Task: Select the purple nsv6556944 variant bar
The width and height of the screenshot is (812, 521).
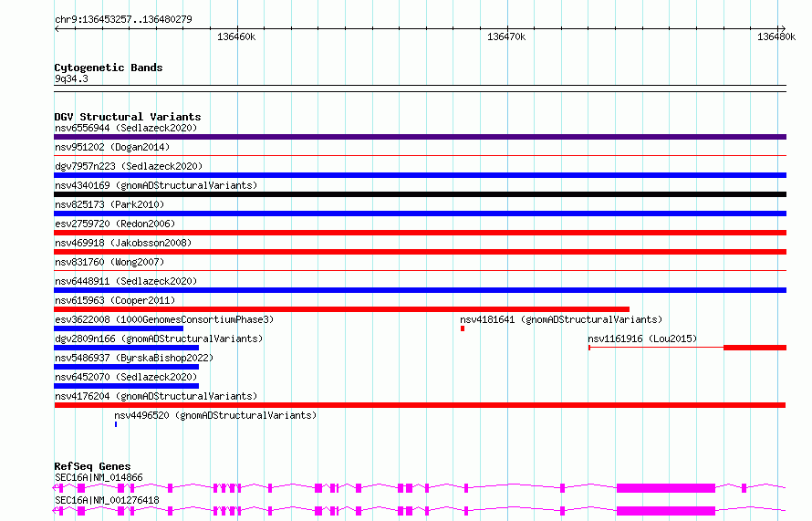Action: point(420,137)
